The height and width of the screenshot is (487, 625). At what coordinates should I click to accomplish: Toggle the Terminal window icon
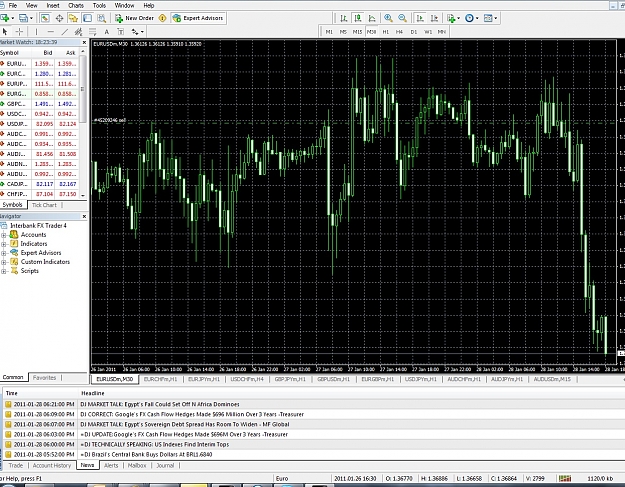[x=87, y=18]
